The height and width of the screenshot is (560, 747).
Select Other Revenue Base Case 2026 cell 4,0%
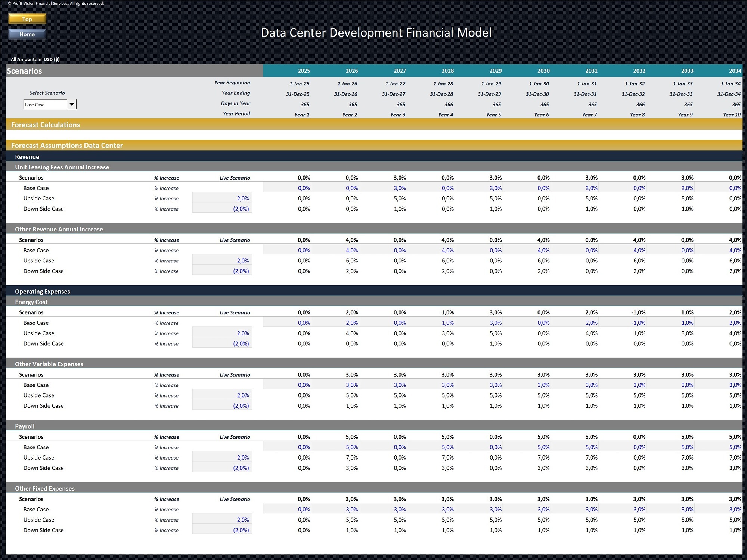335,251
